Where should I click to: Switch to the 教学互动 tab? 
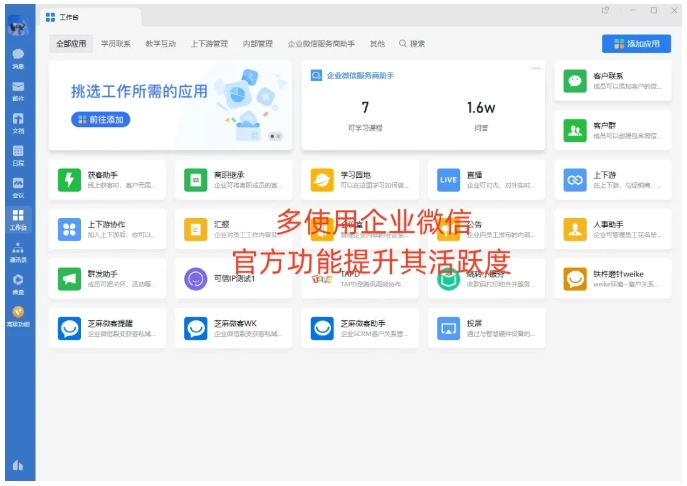[160, 44]
